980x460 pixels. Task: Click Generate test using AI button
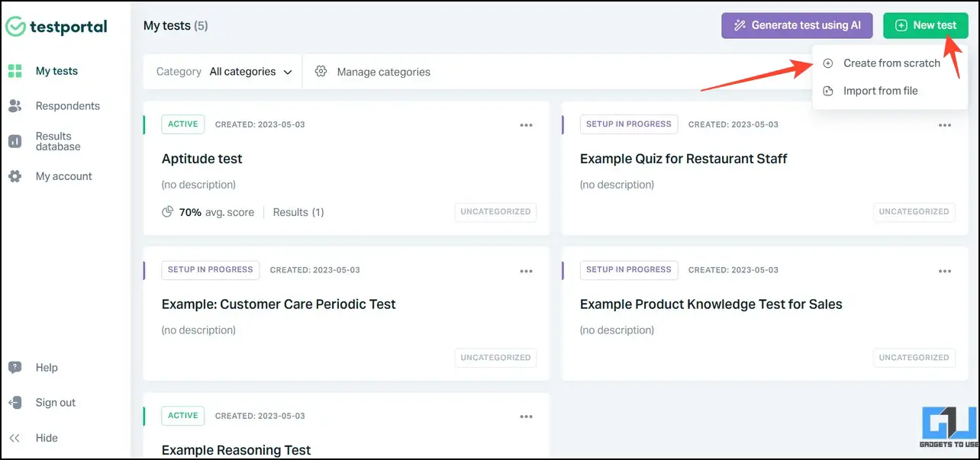point(797,25)
